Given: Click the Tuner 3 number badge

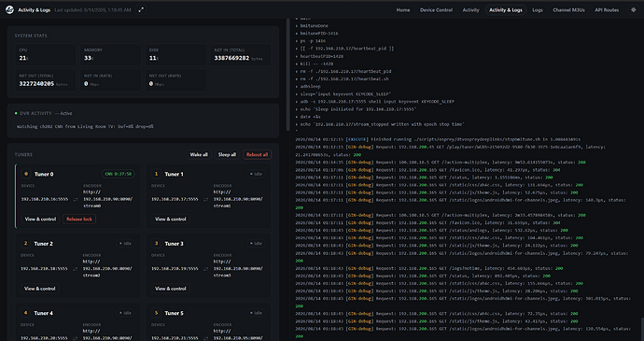Looking at the screenshot, I should 156,244.
